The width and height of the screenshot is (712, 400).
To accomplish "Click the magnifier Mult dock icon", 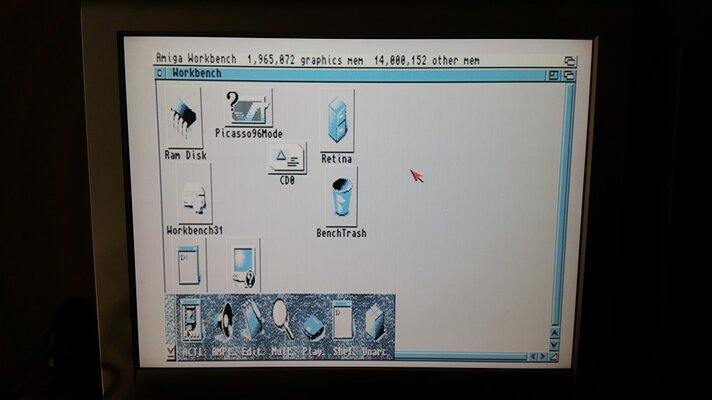I will [283, 321].
